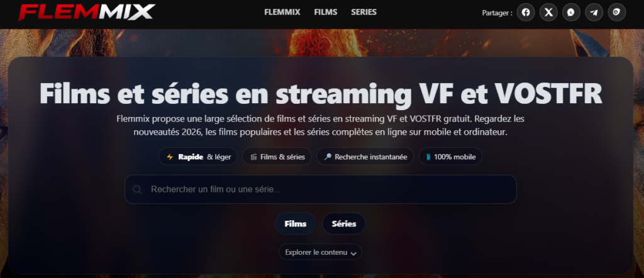Go to FILMS in top navigation
The height and width of the screenshot is (278, 644).
pyautogui.click(x=326, y=13)
